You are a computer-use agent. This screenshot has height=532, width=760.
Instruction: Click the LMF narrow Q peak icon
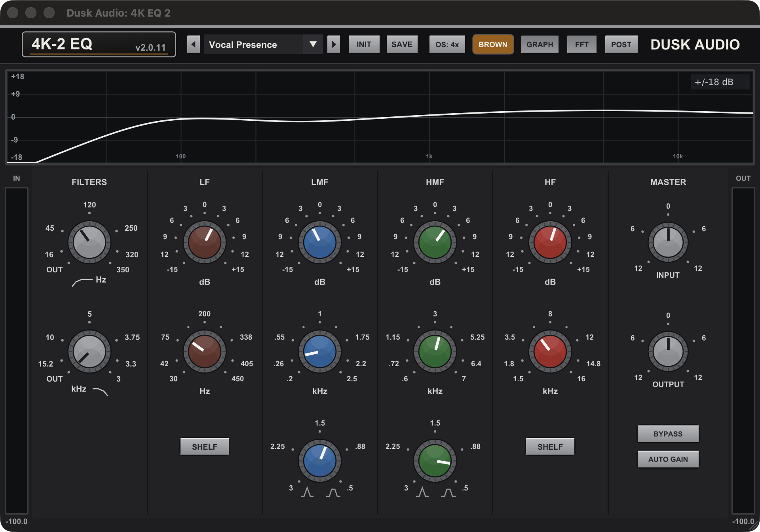point(307,492)
